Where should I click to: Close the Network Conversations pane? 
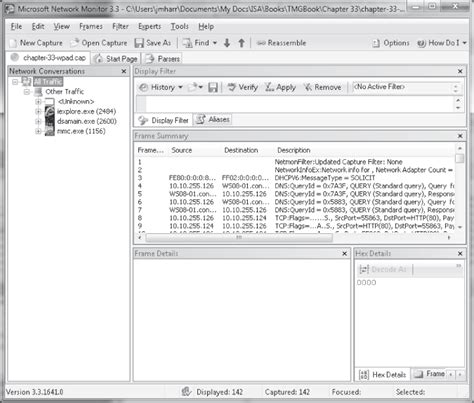(124, 71)
